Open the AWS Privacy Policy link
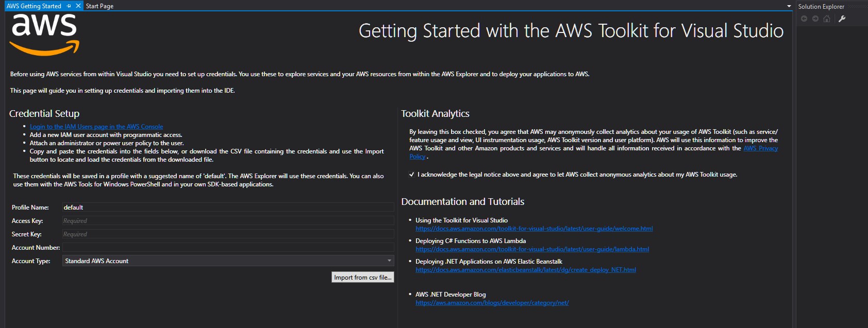The image size is (868, 328). [760, 148]
